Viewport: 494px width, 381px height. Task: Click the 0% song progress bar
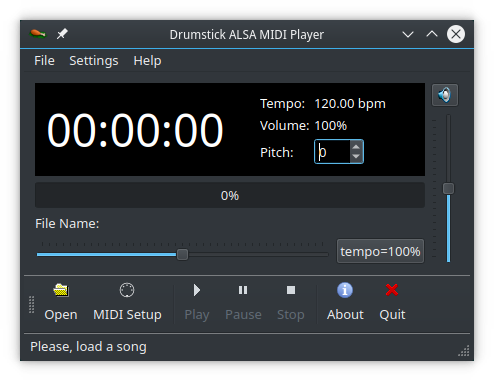pyautogui.click(x=230, y=195)
